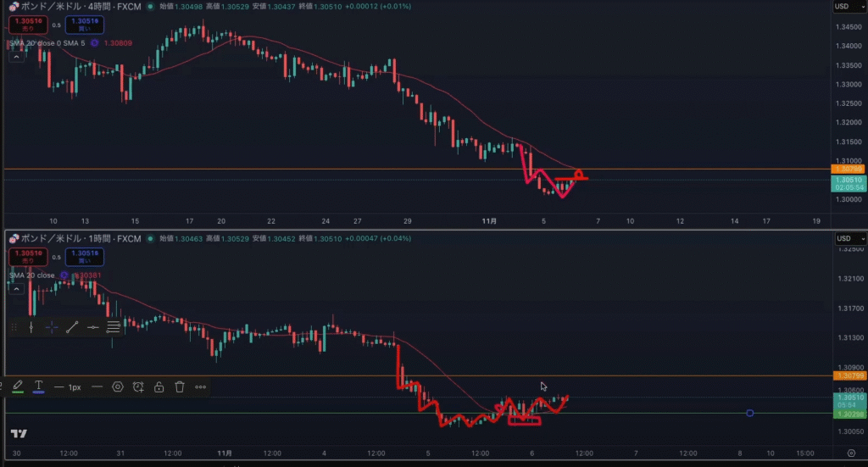868x467 pixels.
Task: Click the SMA value 1.30809
Action: tap(118, 42)
